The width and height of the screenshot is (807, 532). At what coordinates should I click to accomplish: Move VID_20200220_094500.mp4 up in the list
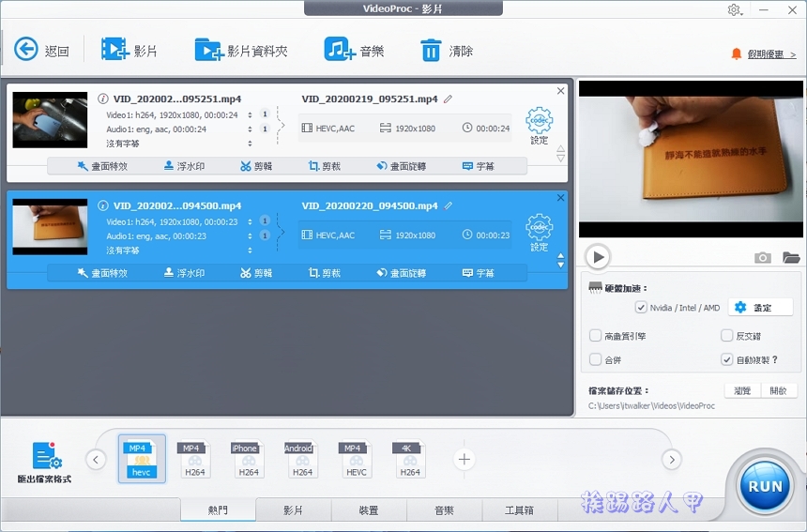[560, 256]
